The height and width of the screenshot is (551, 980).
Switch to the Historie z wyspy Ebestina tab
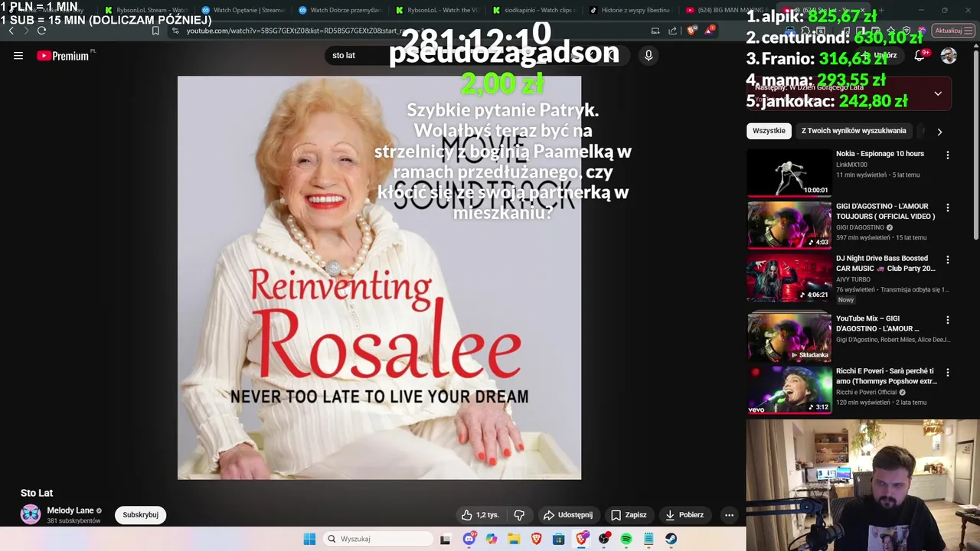630,10
